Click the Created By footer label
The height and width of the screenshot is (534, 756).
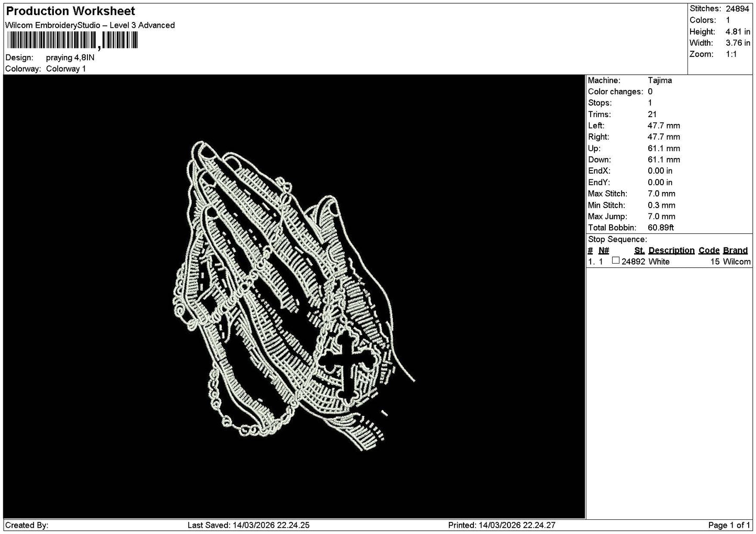click(x=27, y=525)
